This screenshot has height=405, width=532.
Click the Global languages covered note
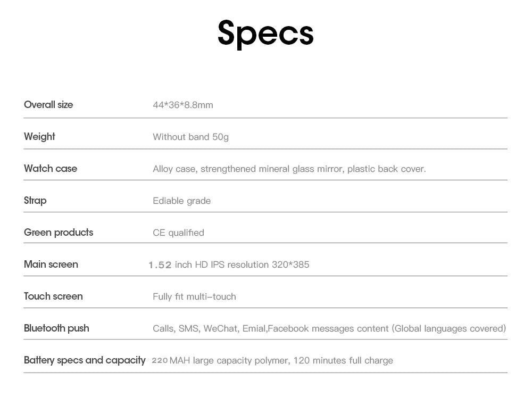(x=449, y=328)
